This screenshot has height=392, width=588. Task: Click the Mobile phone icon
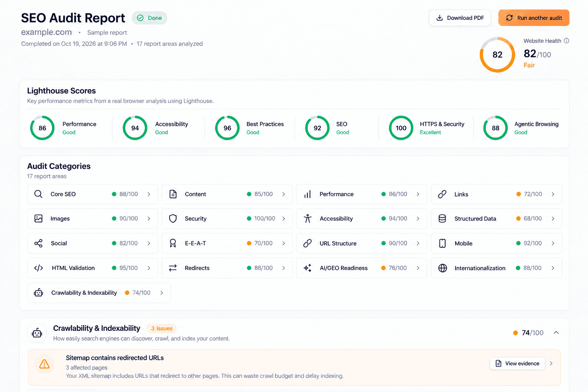pyautogui.click(x=442, y=243)
